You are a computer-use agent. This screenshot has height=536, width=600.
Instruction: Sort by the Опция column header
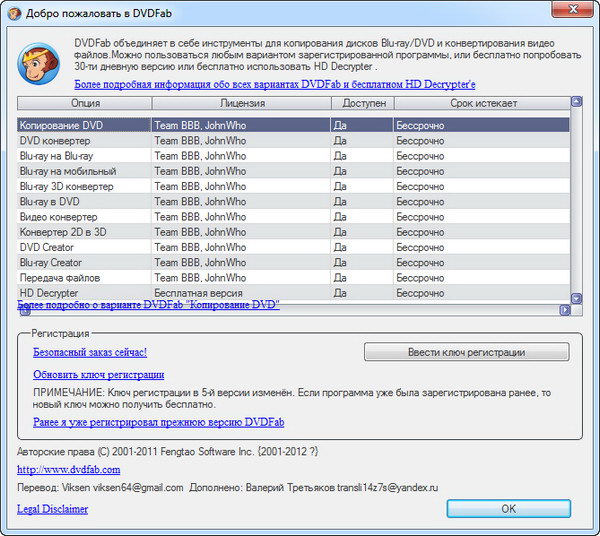pyautogui.click(x=85, y=103)
